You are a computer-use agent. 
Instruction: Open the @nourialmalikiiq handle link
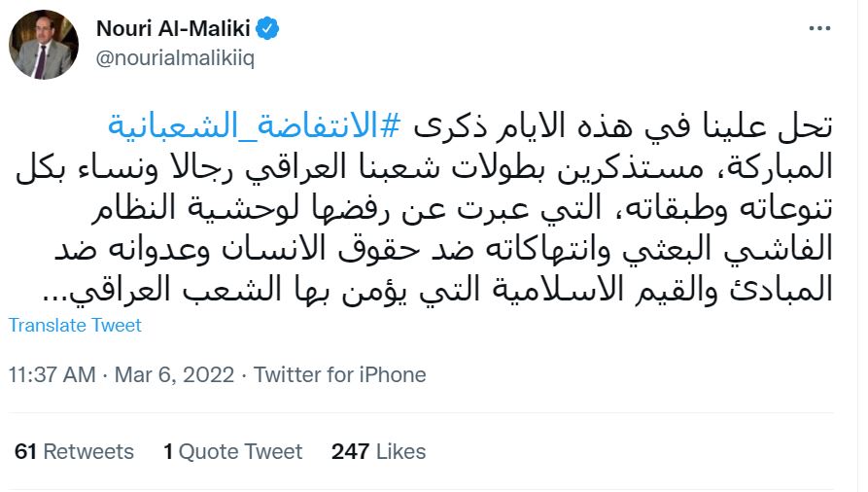coord(175,60)
